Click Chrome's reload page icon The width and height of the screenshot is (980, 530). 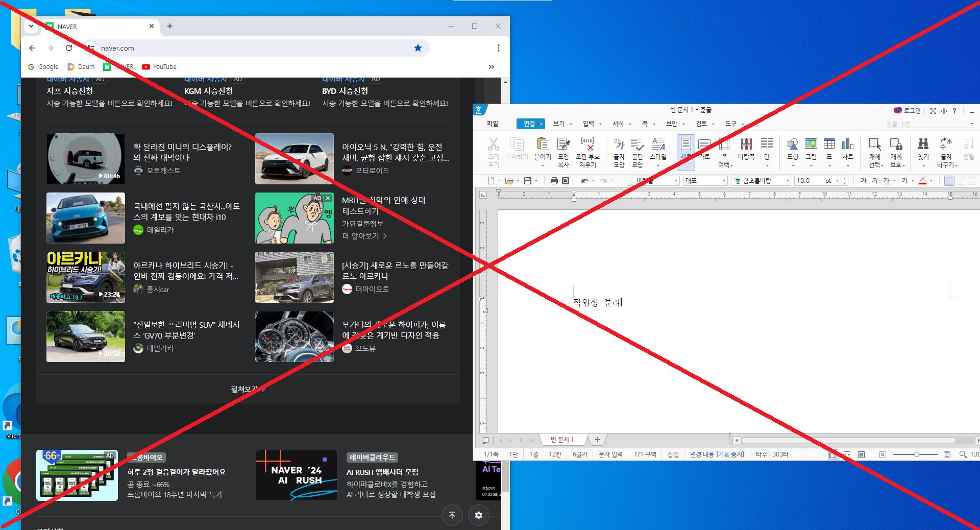(69, 48)
